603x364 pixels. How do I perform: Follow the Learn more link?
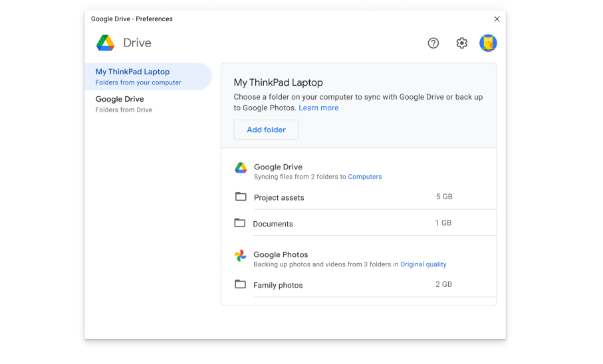click(318, 108)
